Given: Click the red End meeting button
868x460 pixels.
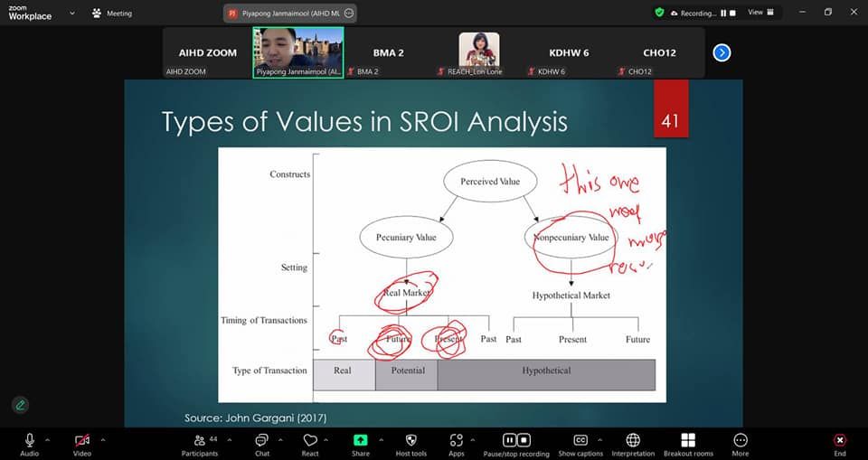Looking at the screenshot, I should [x=840, y=441].
